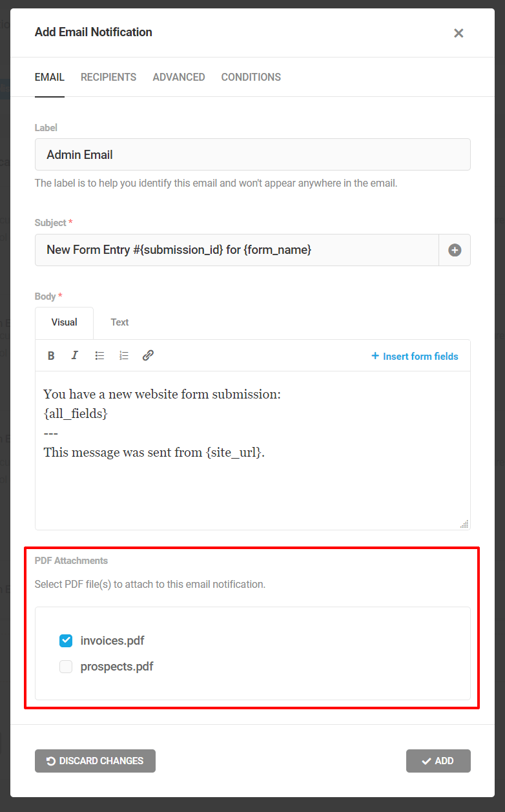
Task: Open the insert link tool
Action: click(148, 355)
